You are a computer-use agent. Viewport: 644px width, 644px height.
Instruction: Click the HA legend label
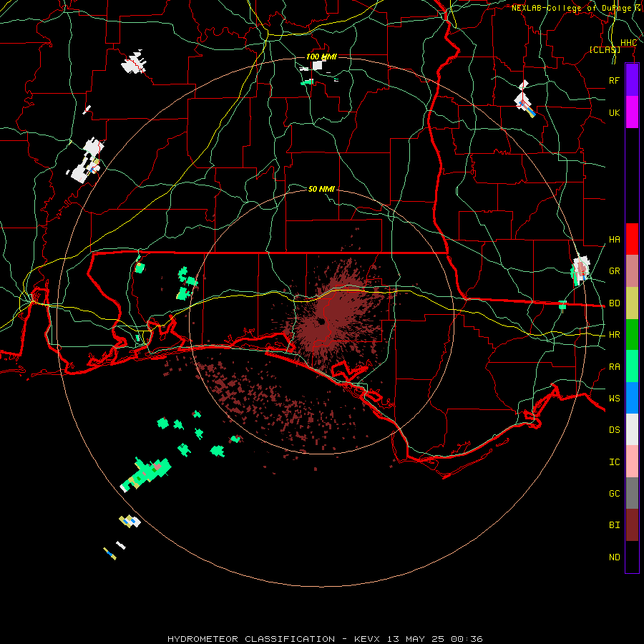(x=615, y=240)
